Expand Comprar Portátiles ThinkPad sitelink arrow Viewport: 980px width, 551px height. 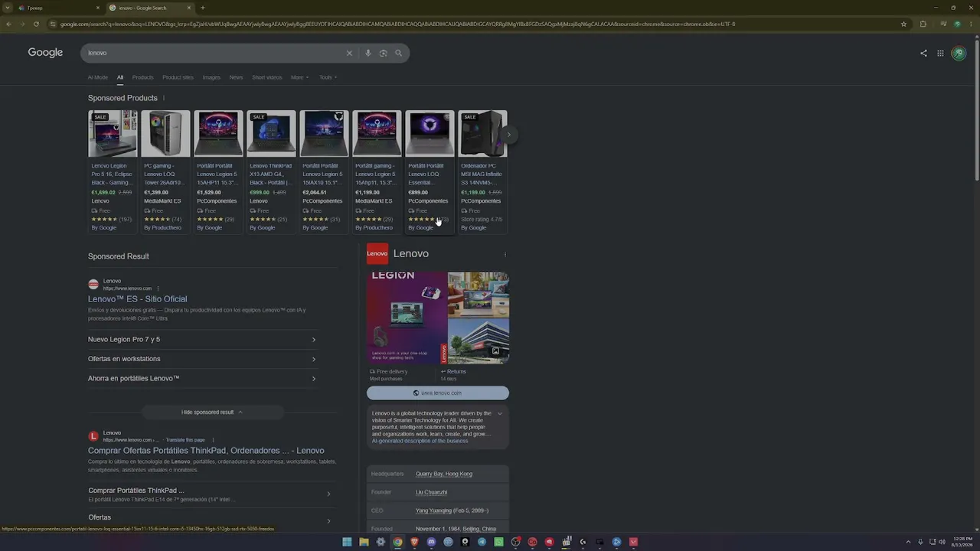point(328,494)
